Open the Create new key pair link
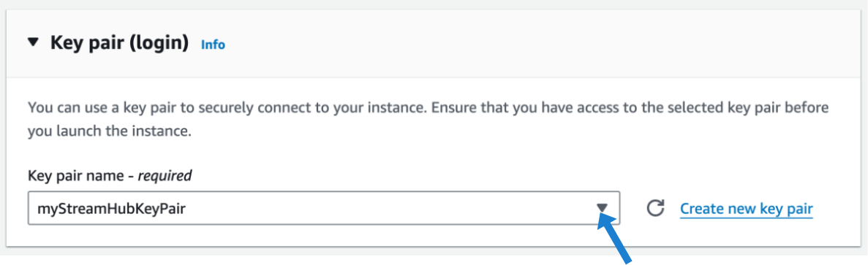Image resolution: width=868 pixels, height=265 pixels. (746, 209)
